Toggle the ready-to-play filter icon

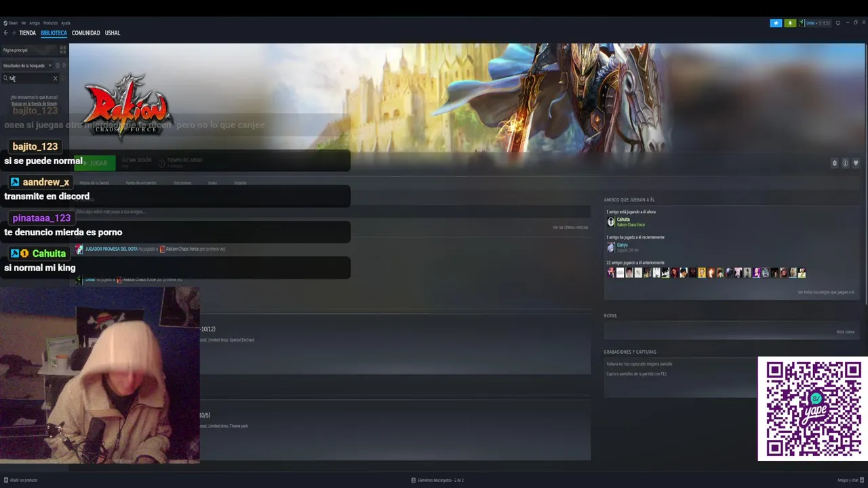tap(64, 66)
